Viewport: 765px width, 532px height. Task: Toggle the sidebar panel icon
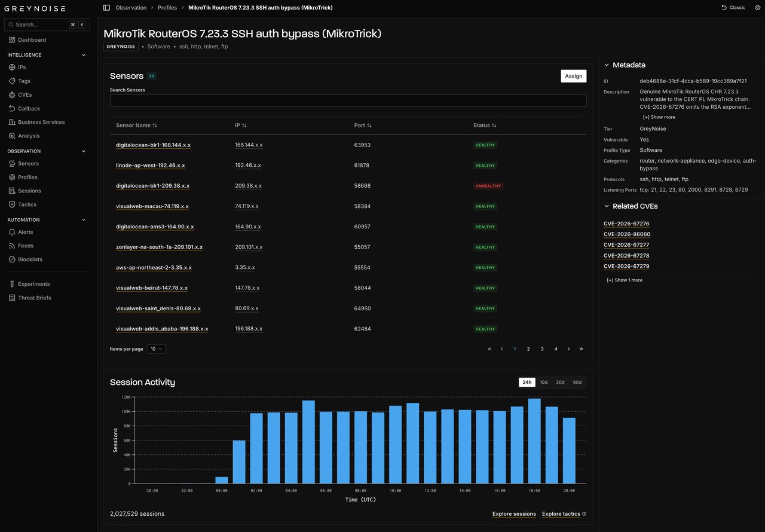point(106,8)
